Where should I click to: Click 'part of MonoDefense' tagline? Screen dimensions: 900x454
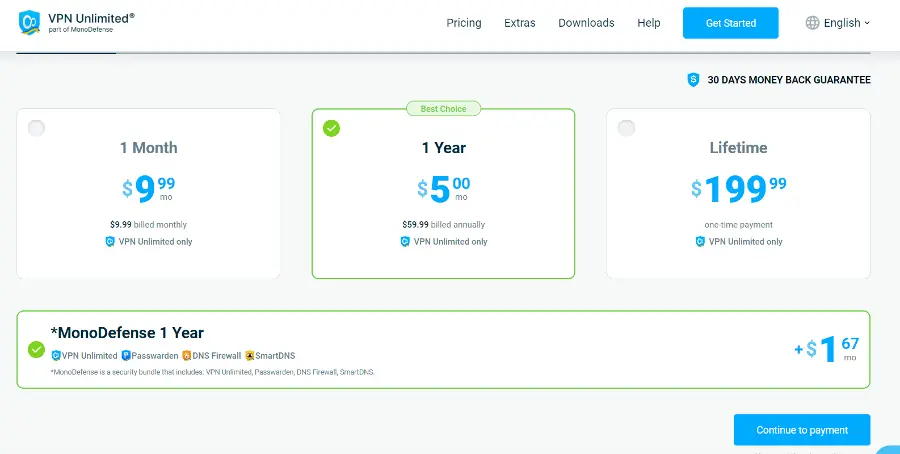point(80,29)
